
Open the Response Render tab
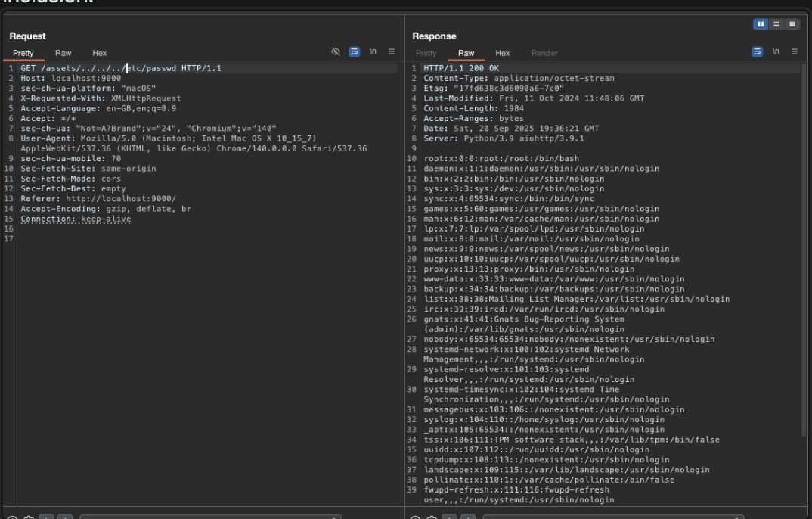(x=544, y=54)
